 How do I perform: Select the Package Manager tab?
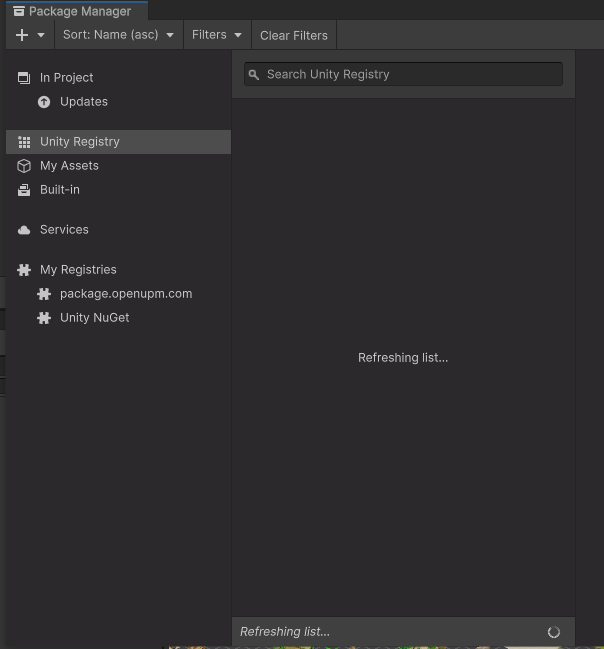(x=77, y=11)
